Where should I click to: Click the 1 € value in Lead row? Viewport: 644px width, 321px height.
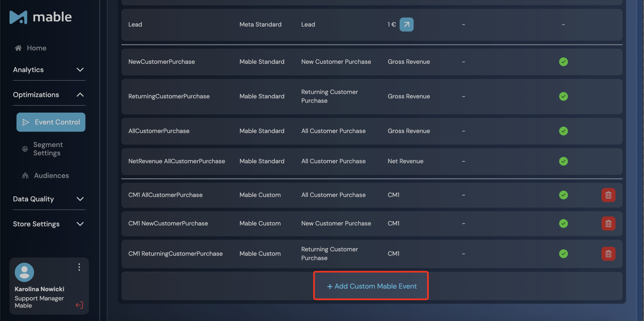tap(392, 24)
